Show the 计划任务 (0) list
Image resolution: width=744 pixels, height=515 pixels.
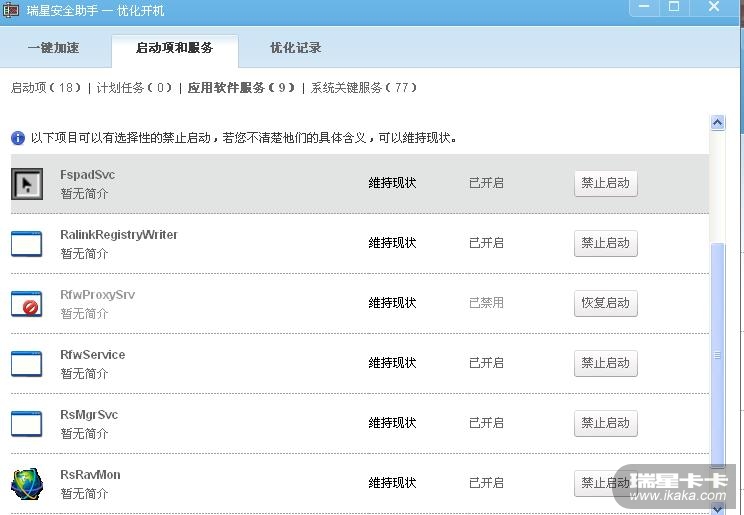pos(134,87)
